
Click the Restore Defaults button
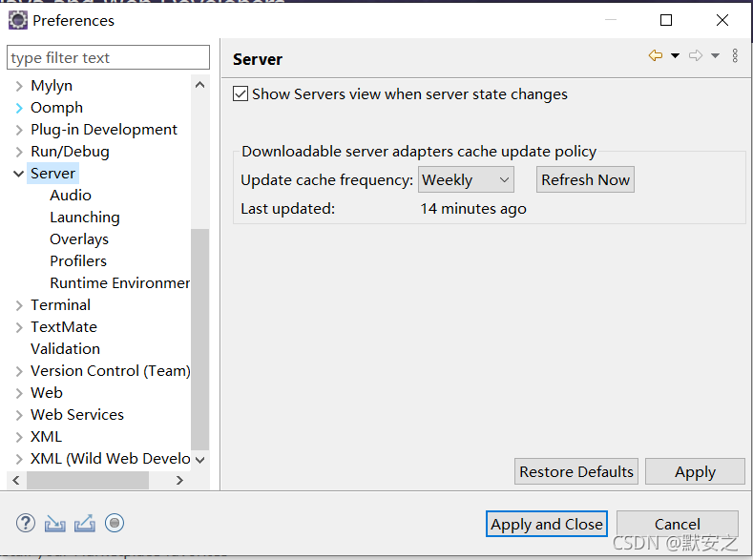click(576, 471)
